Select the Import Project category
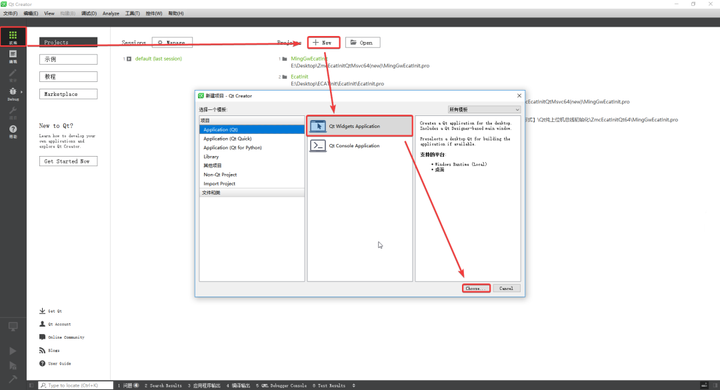Image resolution: width=720 pixels, height=390 pixels. coord(252,183)
